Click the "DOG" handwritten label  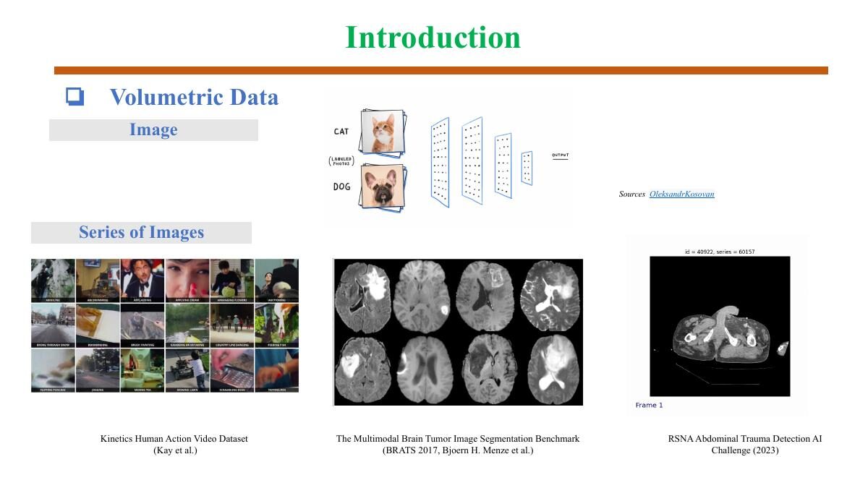click(x=342, y=187)
